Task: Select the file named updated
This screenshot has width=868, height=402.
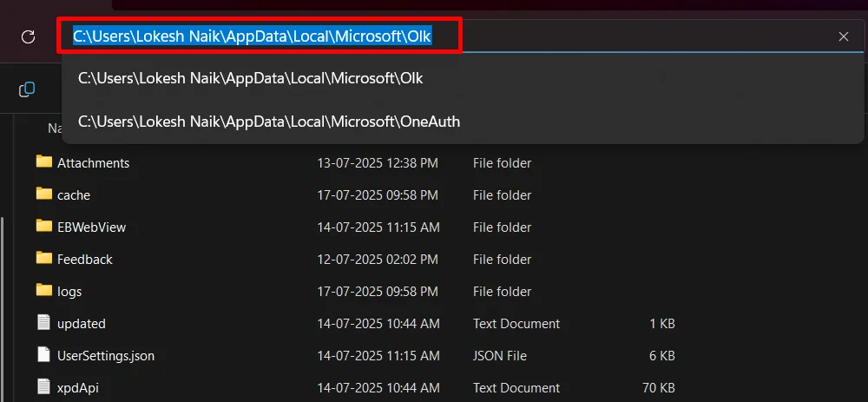Action: [x=82, y=324]
